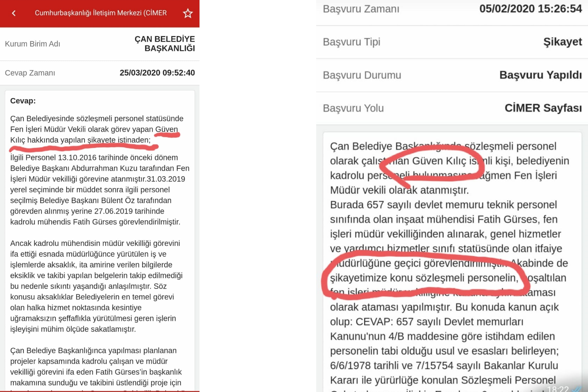Select the timestamp '05/02/2020 15:26:54'
This screenshot has width=588, height=392.
click(531, 9)
